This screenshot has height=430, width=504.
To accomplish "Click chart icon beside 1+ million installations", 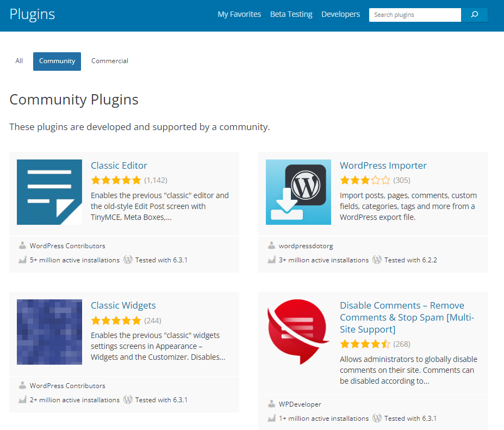I will click(x=272, y=418).
